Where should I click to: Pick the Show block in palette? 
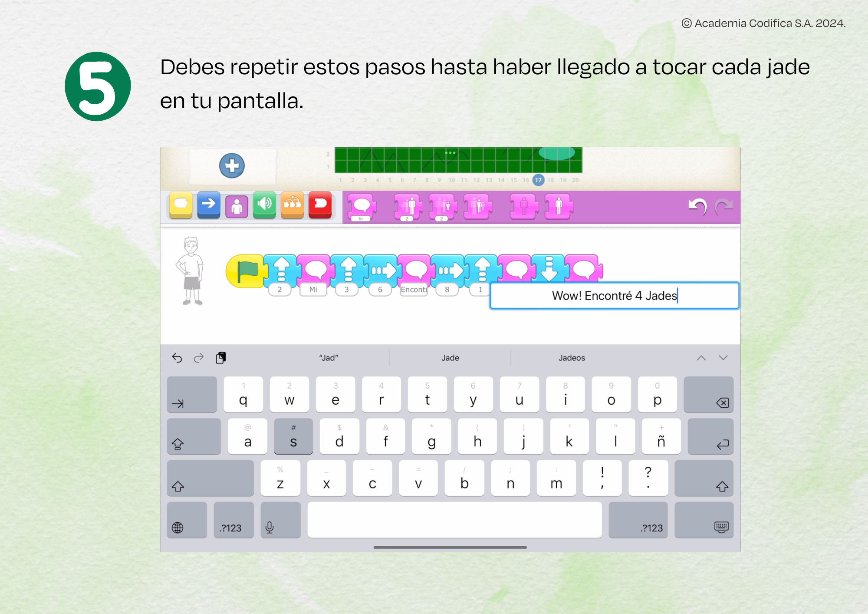pyautogui.click(x=559, y=206)
